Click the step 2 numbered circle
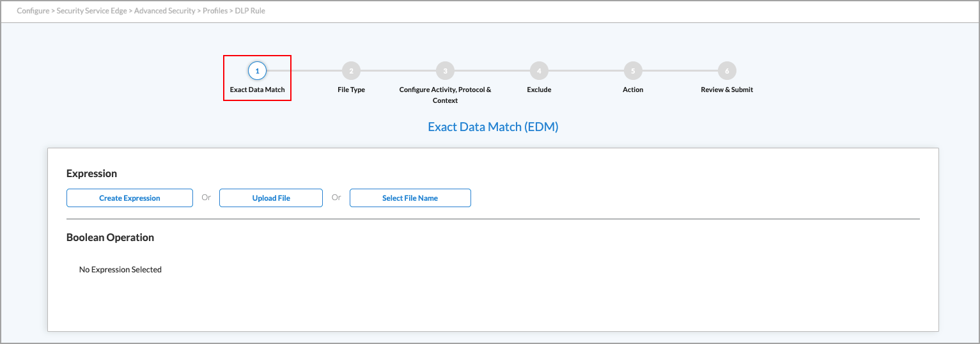This screenshot has height=344, width=980. (351, 71)
